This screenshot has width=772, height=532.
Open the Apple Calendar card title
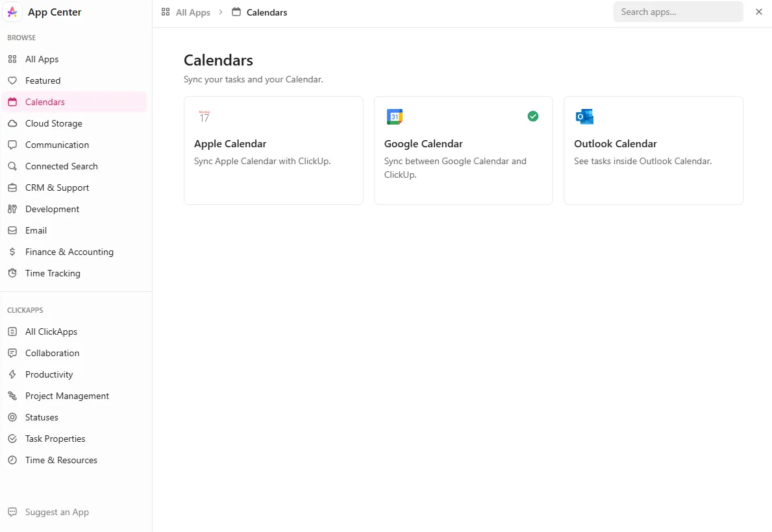230,143
